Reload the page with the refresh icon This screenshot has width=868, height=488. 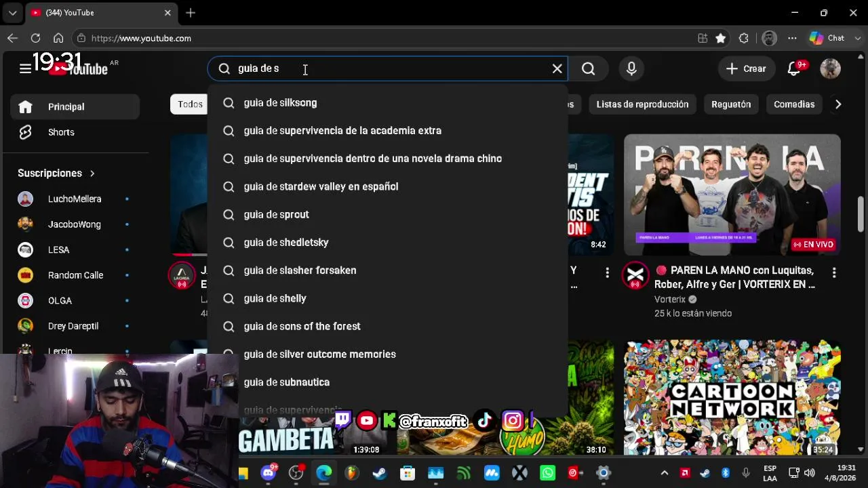click(35, 39)
